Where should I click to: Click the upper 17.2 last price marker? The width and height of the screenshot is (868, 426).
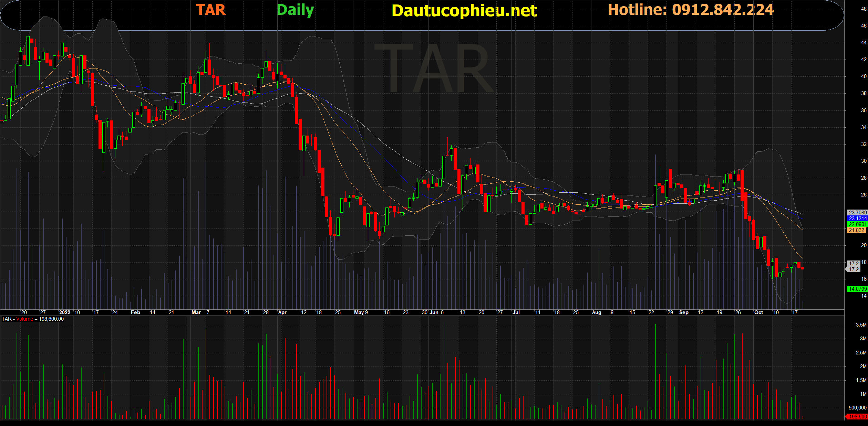pyautogui.click(x=854, y=264)
